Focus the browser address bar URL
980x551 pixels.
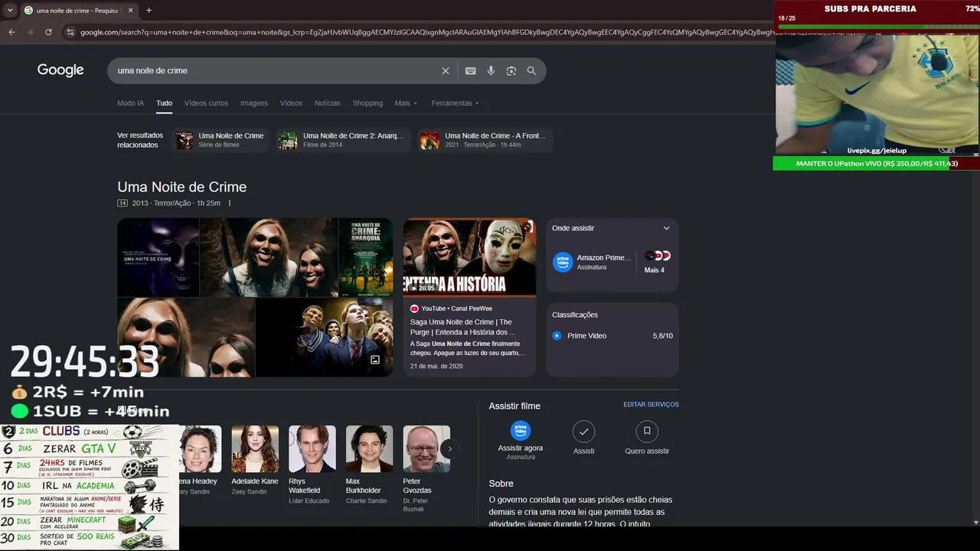425,32
